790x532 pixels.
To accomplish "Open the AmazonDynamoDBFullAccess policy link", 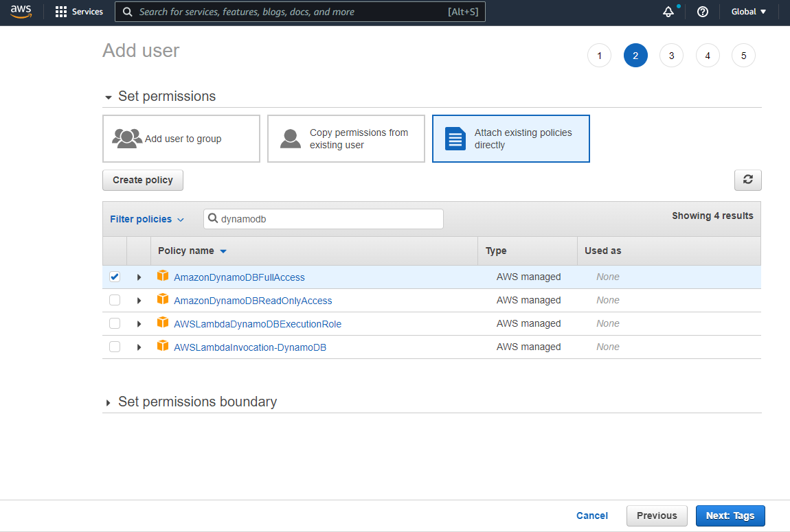I will point(239,277).
